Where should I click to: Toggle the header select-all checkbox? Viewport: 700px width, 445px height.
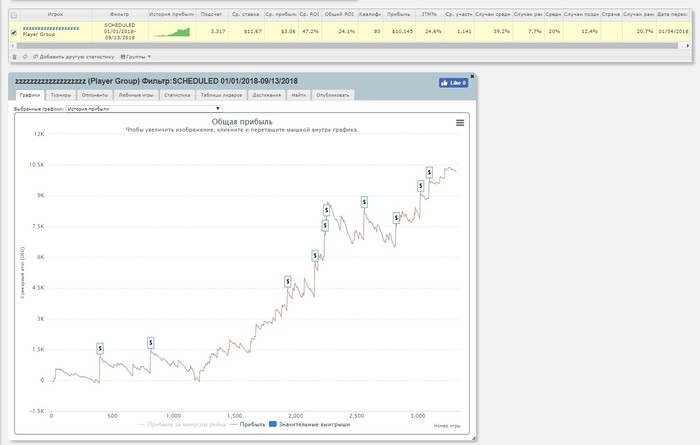coord(14,15)
